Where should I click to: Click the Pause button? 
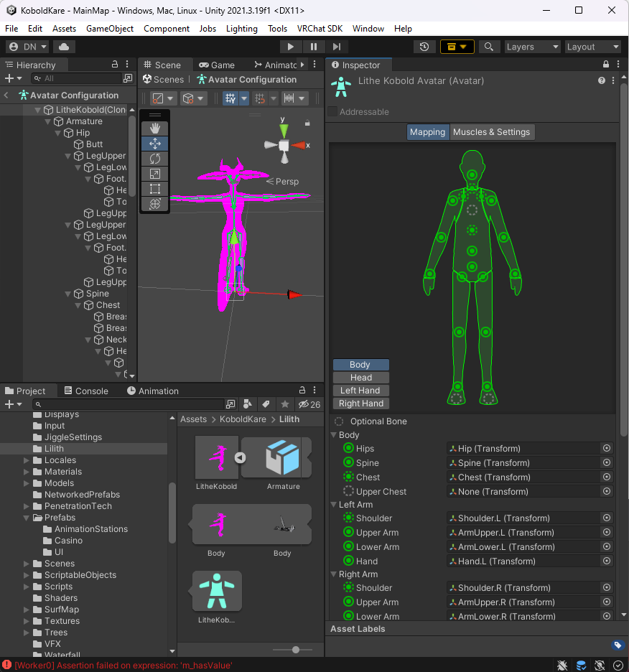[x=314, y=47]
